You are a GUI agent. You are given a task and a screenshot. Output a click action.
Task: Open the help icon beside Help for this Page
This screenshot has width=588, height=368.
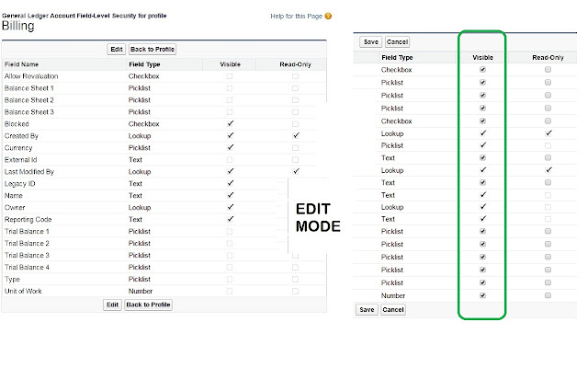(x=328, y=17)
